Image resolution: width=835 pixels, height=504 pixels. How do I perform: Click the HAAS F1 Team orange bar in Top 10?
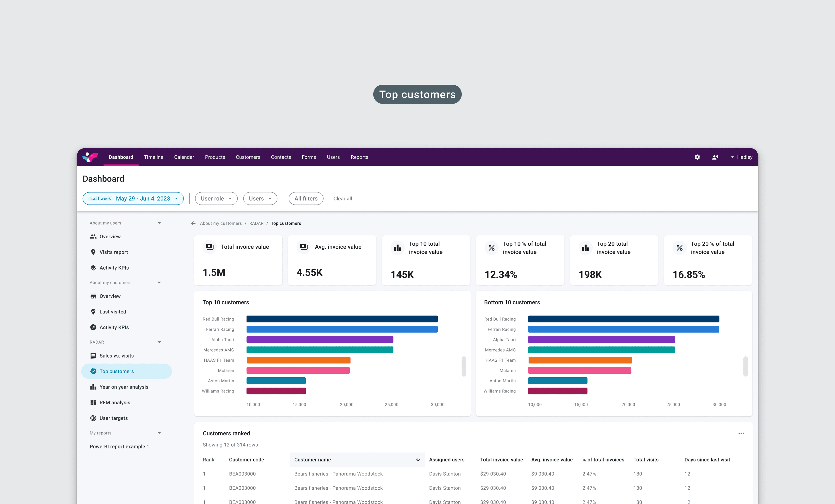point(298,360)
